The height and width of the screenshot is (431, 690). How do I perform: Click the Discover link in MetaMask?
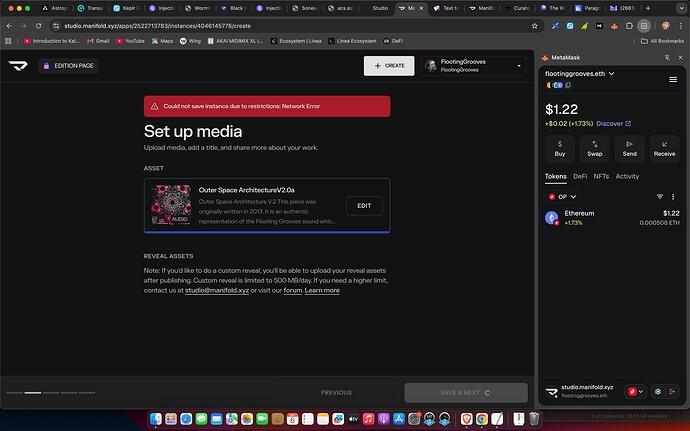click(613, 124)
